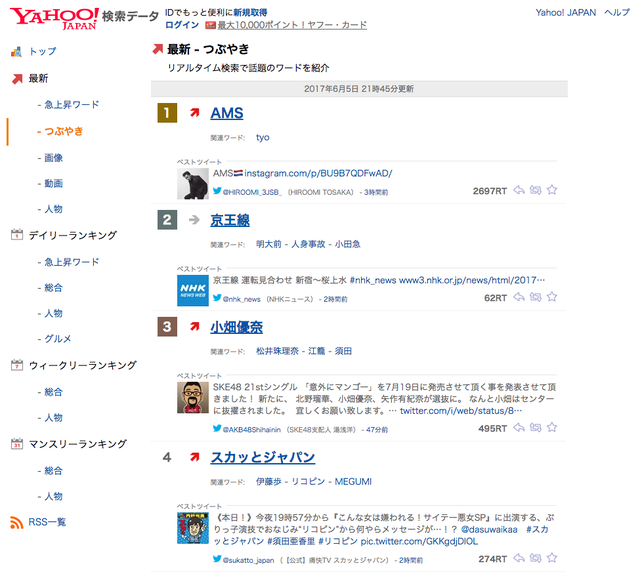Viewport: 640px width, 574px height.
Task: Click the Yahoo! JAPAN logo
Action: coord(54,18)
